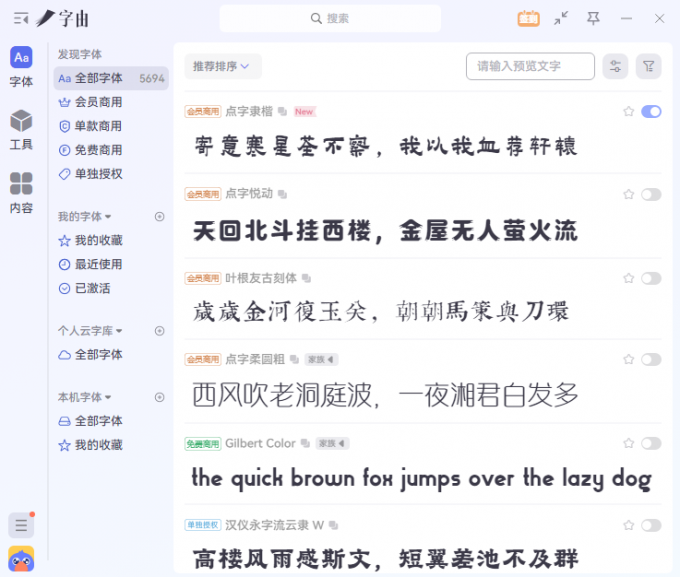This screenshot has width=680, height=577.
Task: Click the add icon beside 我的字体
Action: (x=160, y=216)
